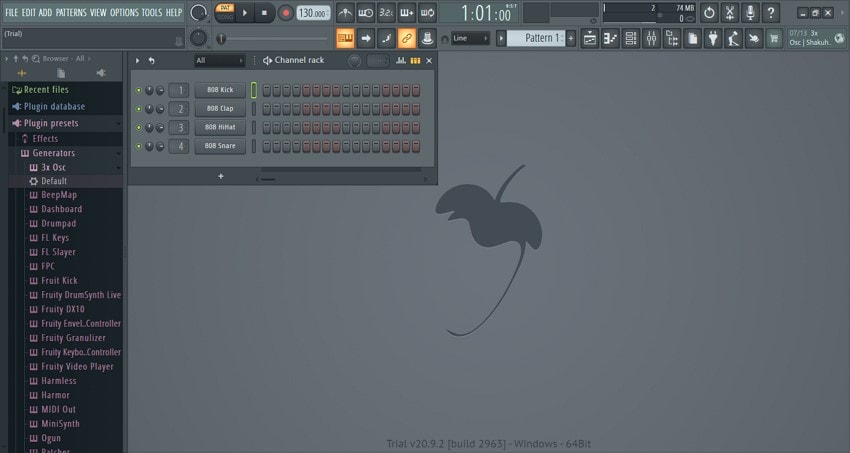This screenshot has width=850, height=453.
Task: Enable first step of 808 HiHat
Action: click(x=267, y=128)
